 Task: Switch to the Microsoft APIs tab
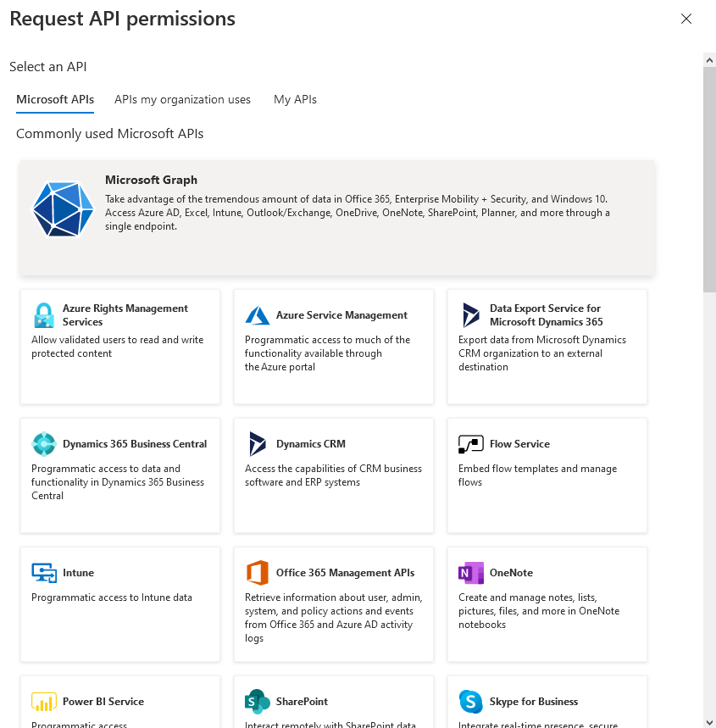click(x=55, y=99)
